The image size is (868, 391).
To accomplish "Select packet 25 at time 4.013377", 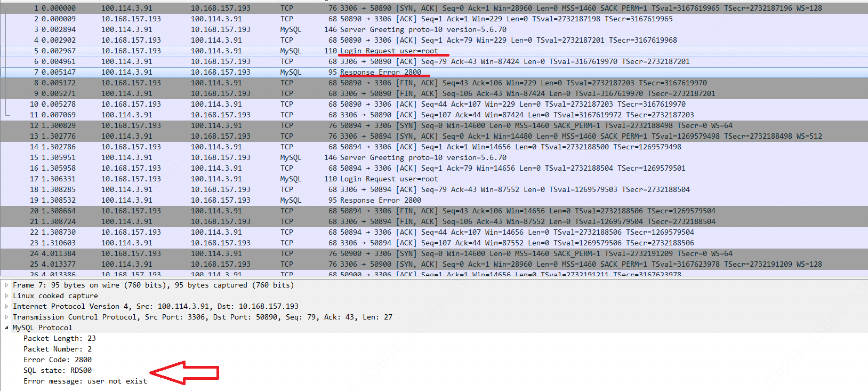I will click(x=434, y=264).
